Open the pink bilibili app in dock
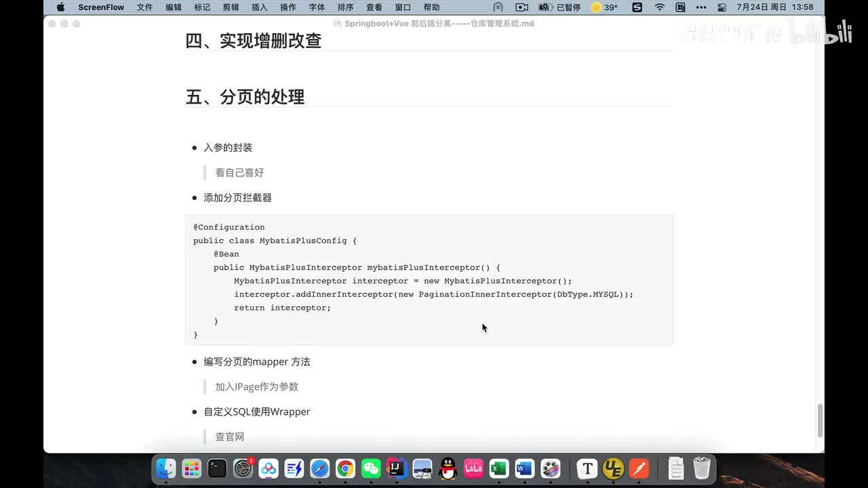 pyautogui.click(x=473, y=468)
